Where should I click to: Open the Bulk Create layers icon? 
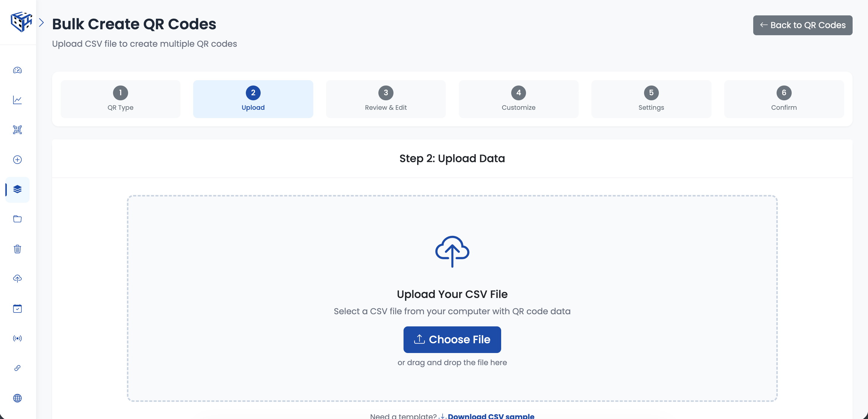[17, 190]
